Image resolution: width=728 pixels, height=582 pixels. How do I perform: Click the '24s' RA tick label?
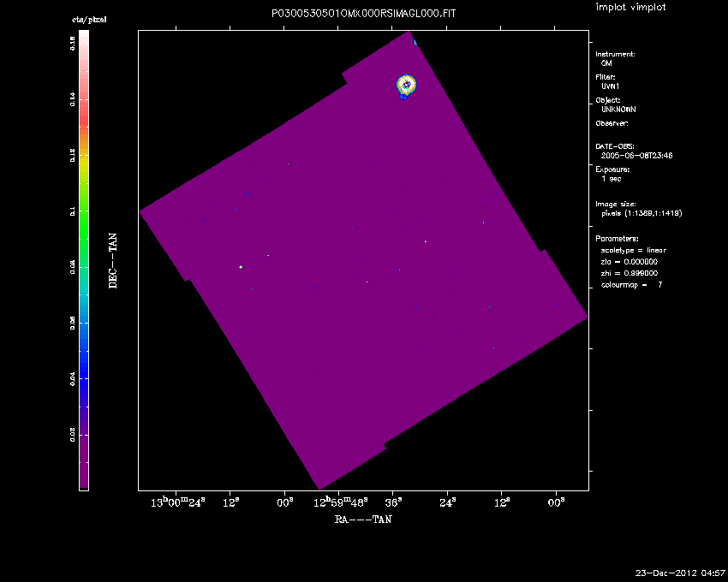click(448, 502)
